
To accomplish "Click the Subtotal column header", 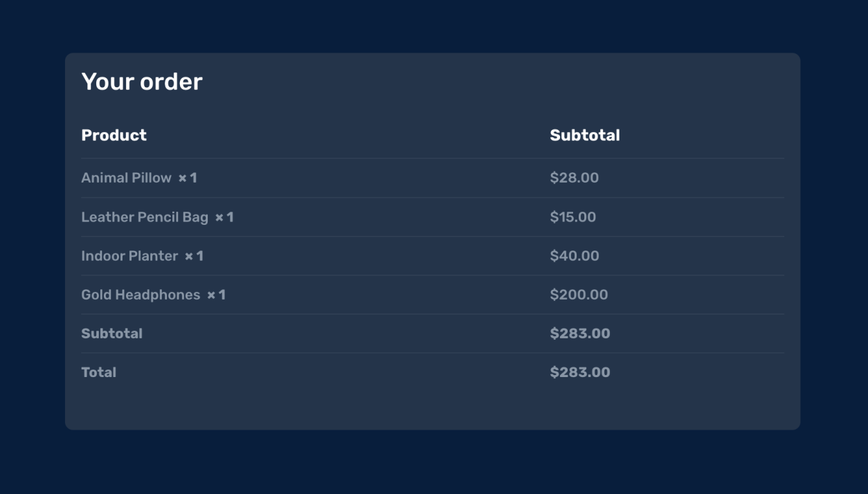I will [584, 136].
